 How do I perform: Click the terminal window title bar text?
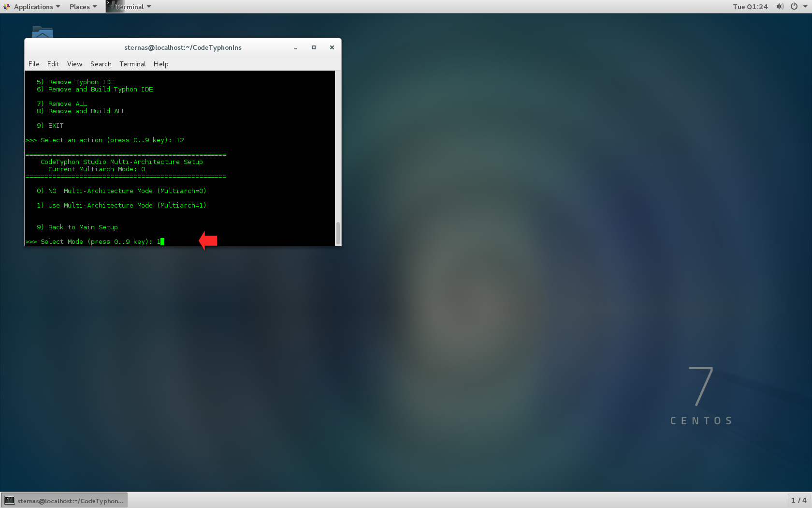pyautogui.click(x=183, y=47)
